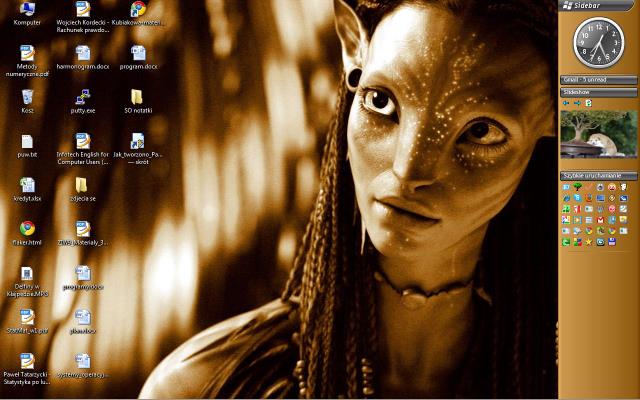This screenshot has height=400, width=640.
Task: Open the zdjecia.se folder
Action: [x=82, y=185]
